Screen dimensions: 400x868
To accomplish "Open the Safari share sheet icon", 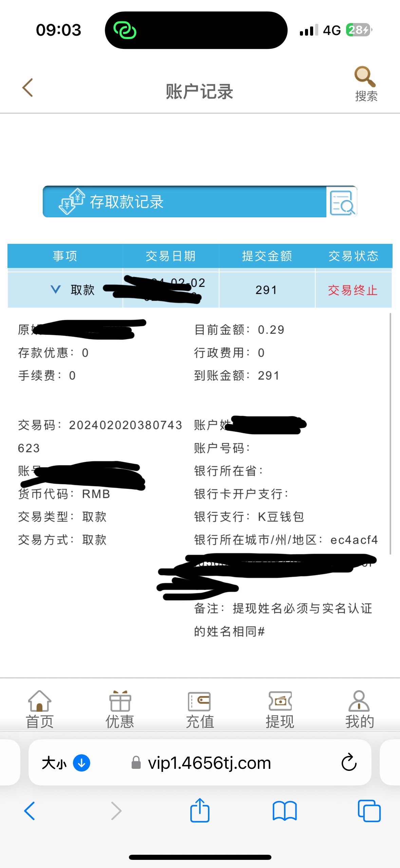I will click(200, 810).
